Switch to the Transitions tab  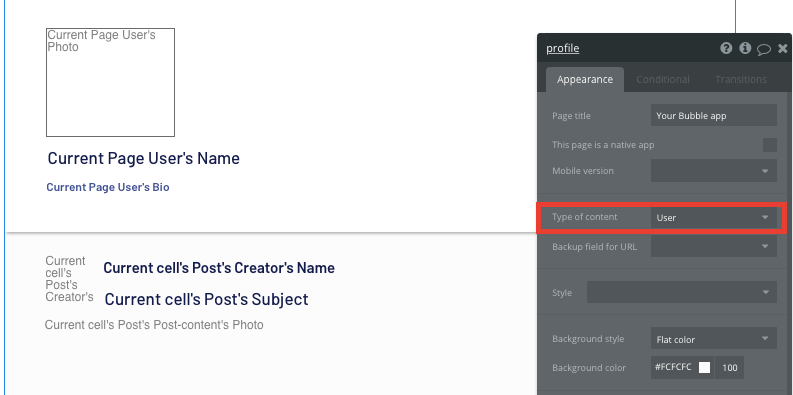[x=740, y=79]
